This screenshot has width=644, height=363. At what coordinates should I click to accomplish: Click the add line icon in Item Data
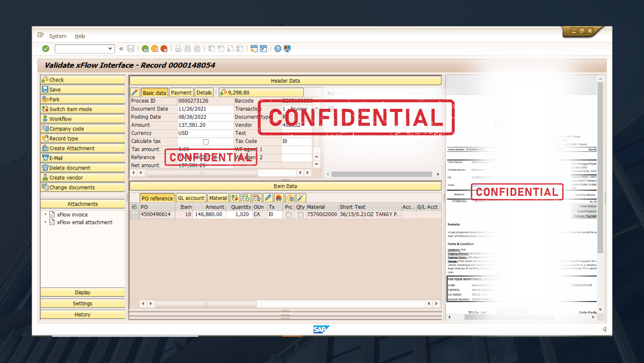click(246, 198)
